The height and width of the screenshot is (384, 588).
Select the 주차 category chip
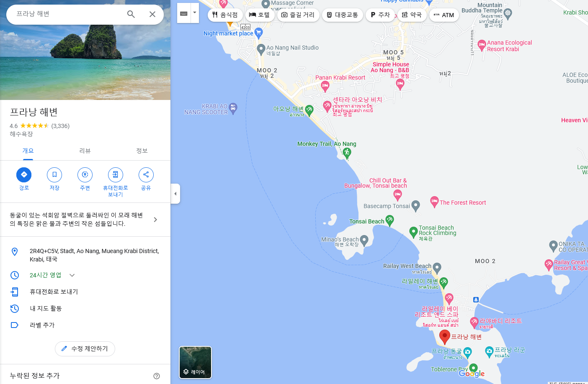(380, 15)
